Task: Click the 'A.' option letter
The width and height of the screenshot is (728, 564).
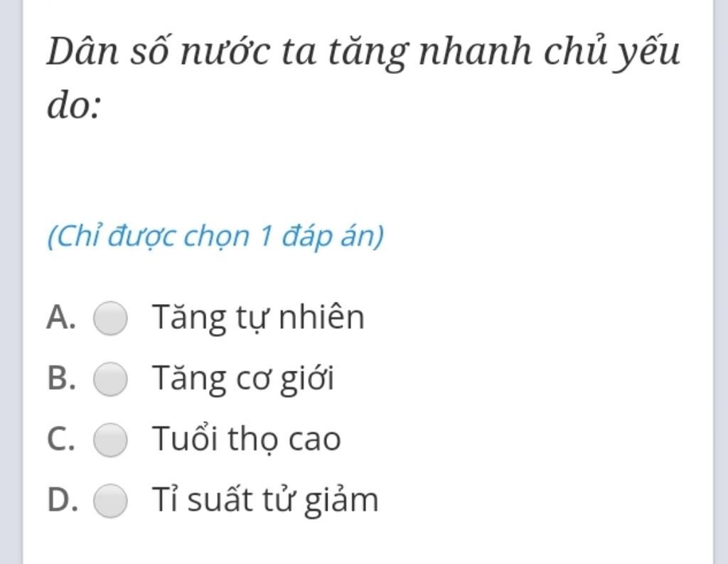Action: 61,318
